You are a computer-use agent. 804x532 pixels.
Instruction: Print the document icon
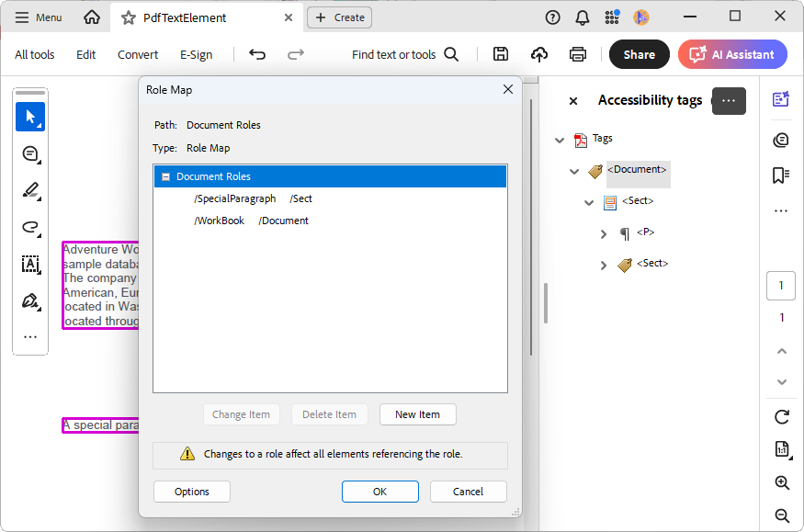click(578, 54)
